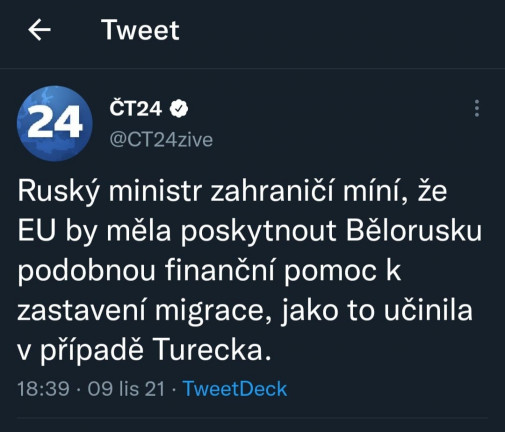Open the three-dot more options menu
This screenshot has width=505, height=432.
point(477,108)
